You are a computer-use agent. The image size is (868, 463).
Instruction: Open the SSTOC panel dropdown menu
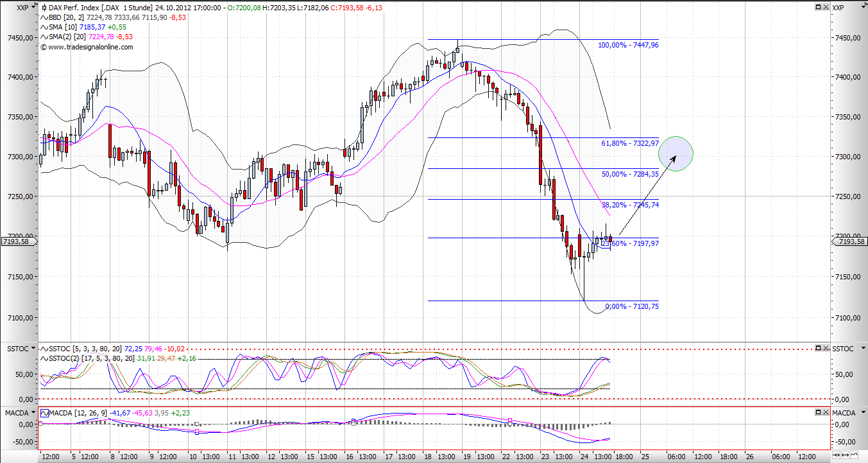(33, 349)
